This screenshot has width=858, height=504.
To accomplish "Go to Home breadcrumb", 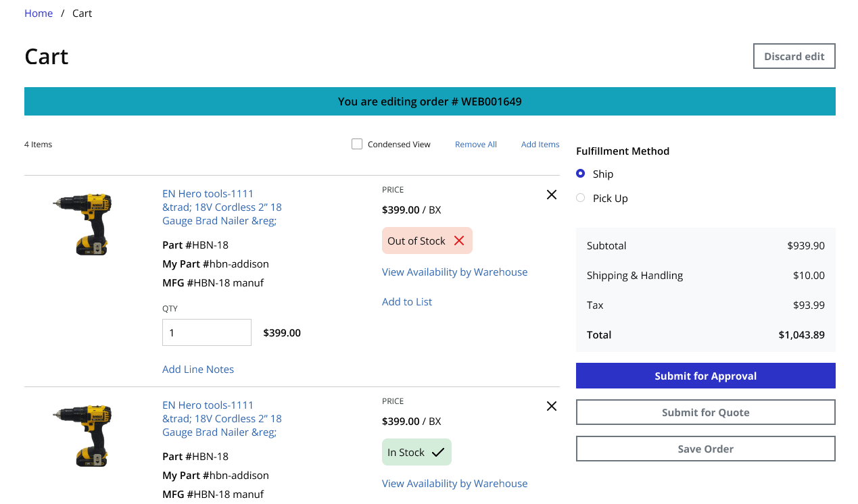I will pyautogui.click(x=39, y=14).
